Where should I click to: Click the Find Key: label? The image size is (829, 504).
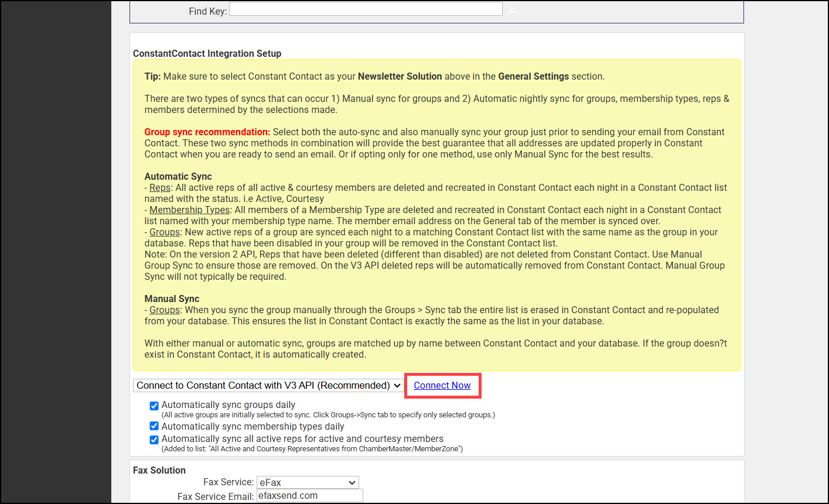(208, 11)
